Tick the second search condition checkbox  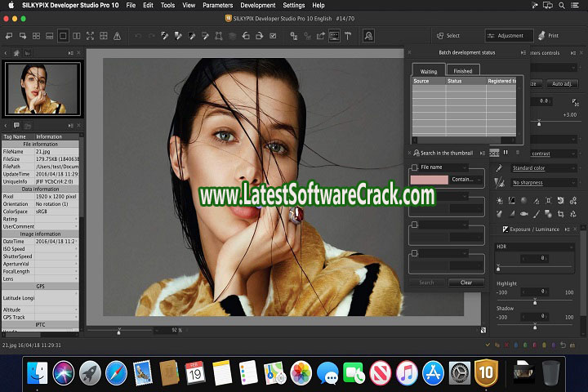coord(415,196)
